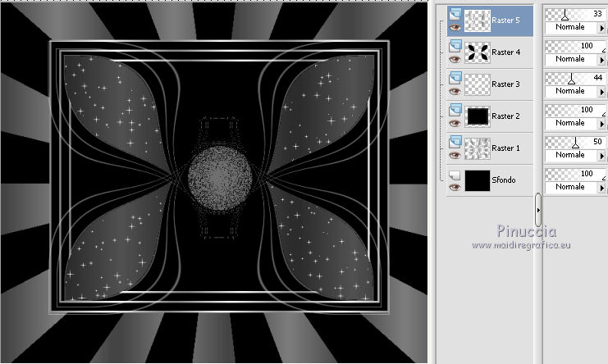
Task: Click the Raster 2 layer type icon
Action: pos(454,108)
